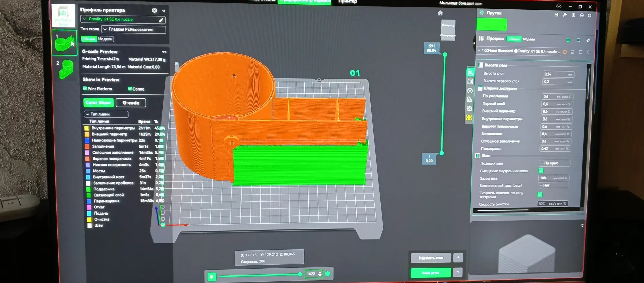The height and width of the screenshot is (283, 644).
Task: Click Нарезать стол button
Action: (431, 258)
